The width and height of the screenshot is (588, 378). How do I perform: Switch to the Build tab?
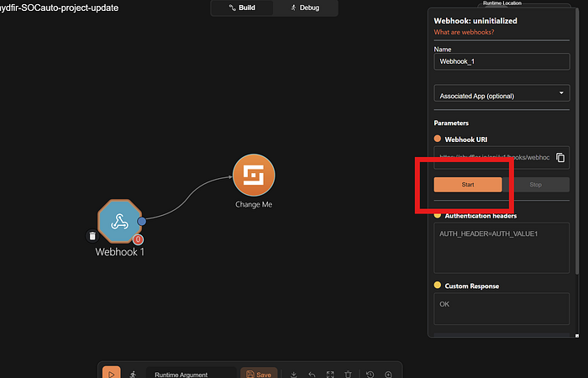point(242,8)
